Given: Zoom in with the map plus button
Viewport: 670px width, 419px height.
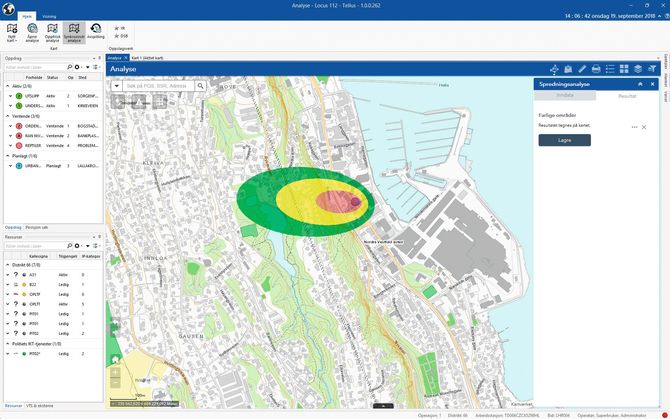Looking at the screenshot, I should click(115, 372).
